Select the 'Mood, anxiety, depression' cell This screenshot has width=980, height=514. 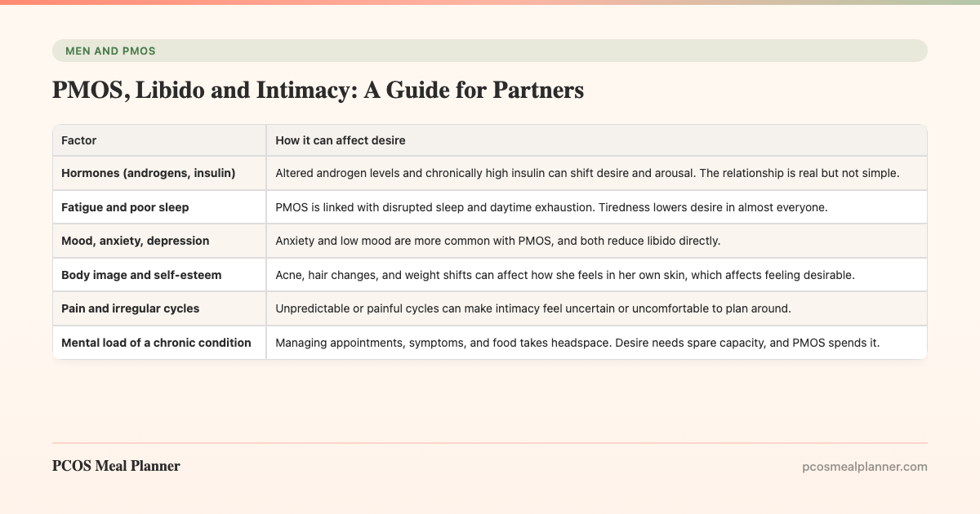point(159,241)
